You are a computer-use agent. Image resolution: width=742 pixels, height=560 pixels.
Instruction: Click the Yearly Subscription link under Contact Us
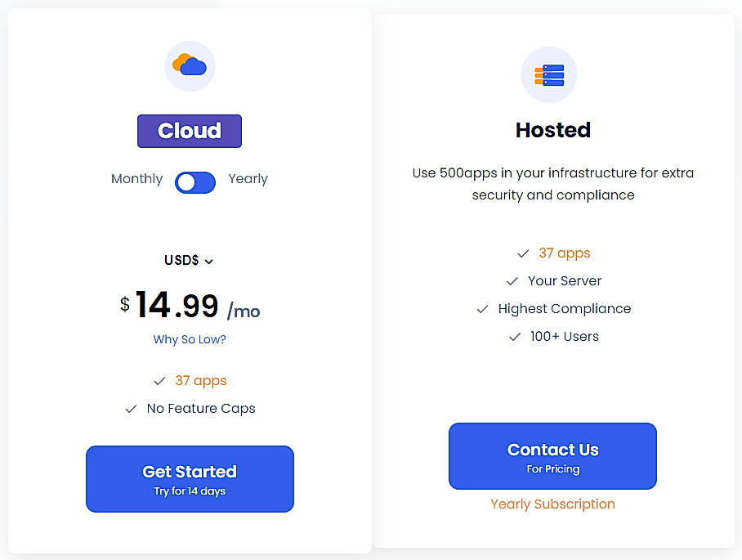[x=552, y=504]
